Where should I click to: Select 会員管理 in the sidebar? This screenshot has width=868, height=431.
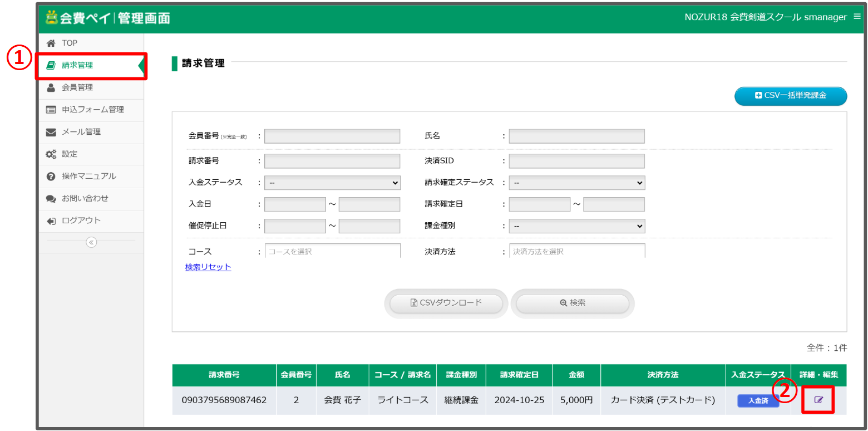pos(77,87)
